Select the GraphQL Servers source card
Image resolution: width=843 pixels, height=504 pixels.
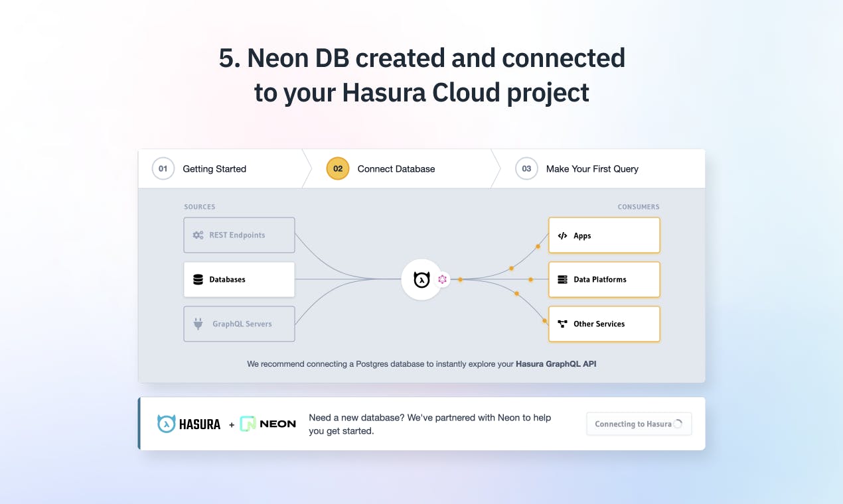pyautogui.click(x=239, y=324)
